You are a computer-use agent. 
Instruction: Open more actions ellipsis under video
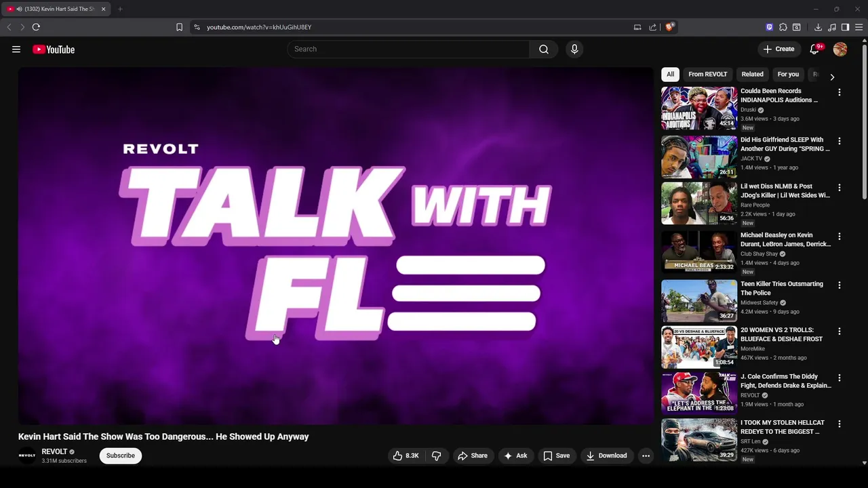coord(646,455)
